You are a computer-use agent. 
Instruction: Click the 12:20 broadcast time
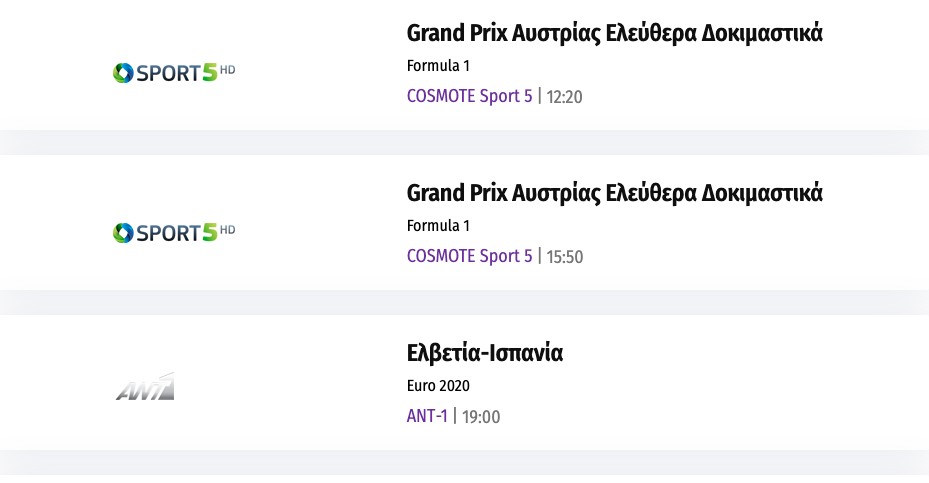click(x=564, y=97)
